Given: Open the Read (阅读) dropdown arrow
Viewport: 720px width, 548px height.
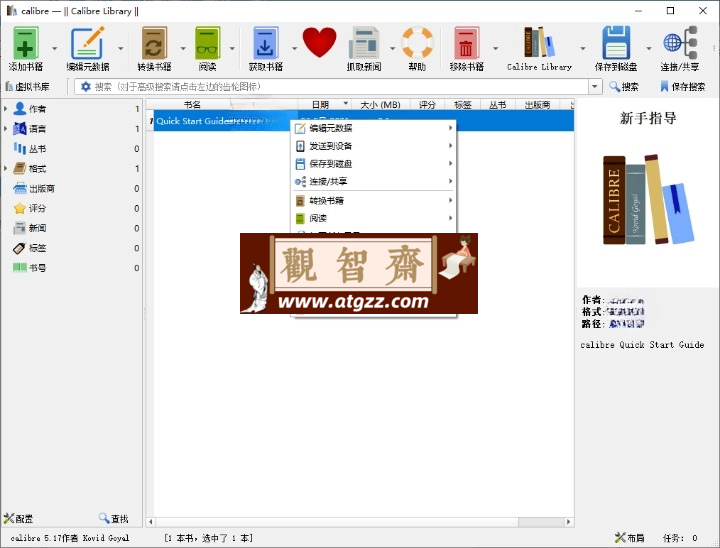Looking at the screenshot, I should coord(232,48).
